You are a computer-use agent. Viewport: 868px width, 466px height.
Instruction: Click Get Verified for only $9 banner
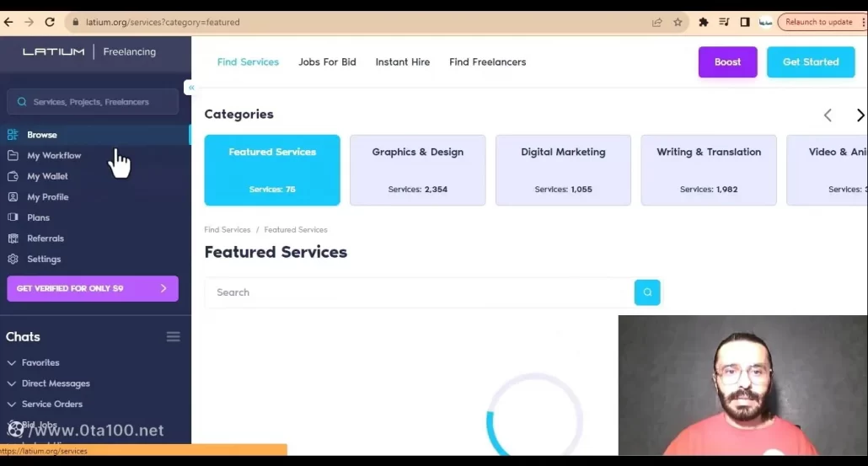point(93,288)
